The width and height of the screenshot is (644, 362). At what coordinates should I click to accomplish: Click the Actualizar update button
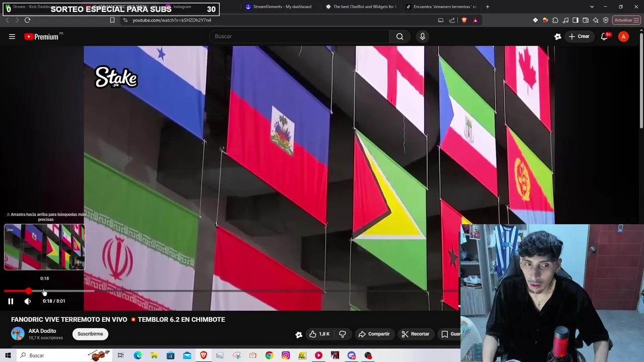coord(626,20)
